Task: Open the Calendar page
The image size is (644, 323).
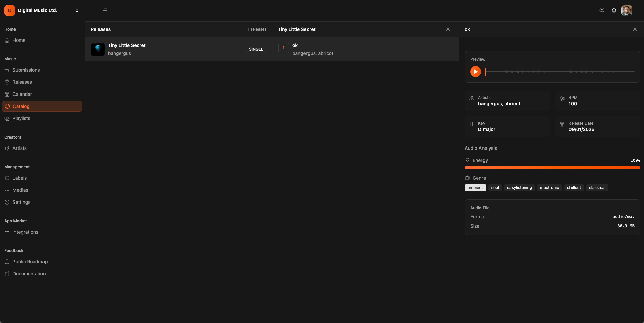Action: pos(42,94)
